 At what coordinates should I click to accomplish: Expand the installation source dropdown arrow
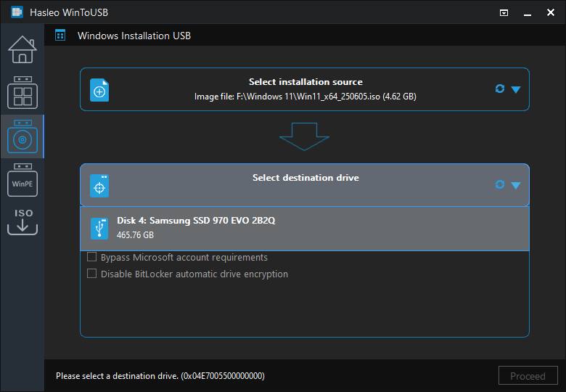click(516, 89)
